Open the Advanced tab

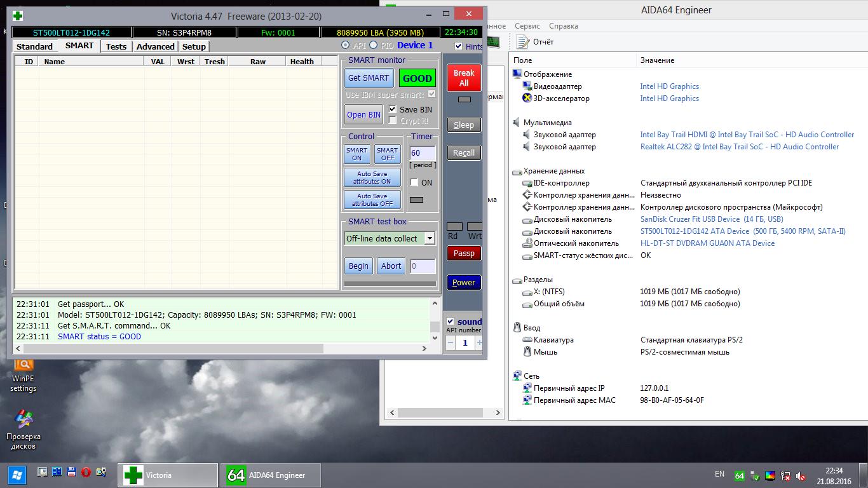(156, 46)
